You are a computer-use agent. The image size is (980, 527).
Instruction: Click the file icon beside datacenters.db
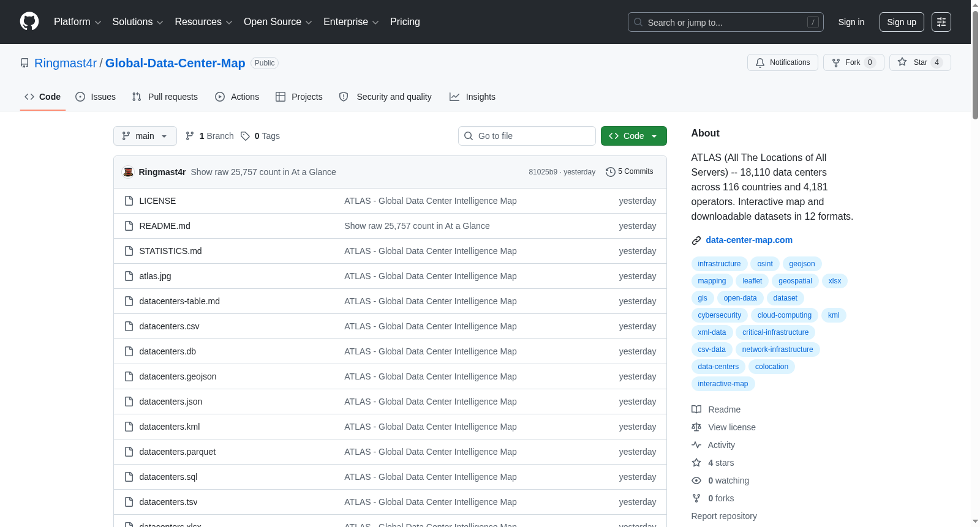129,351
